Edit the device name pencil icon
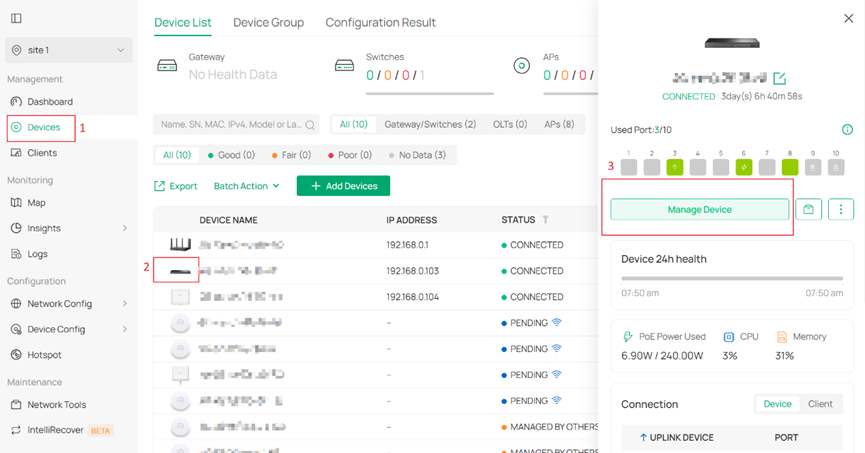865x453 pixels. pos(779,78)
